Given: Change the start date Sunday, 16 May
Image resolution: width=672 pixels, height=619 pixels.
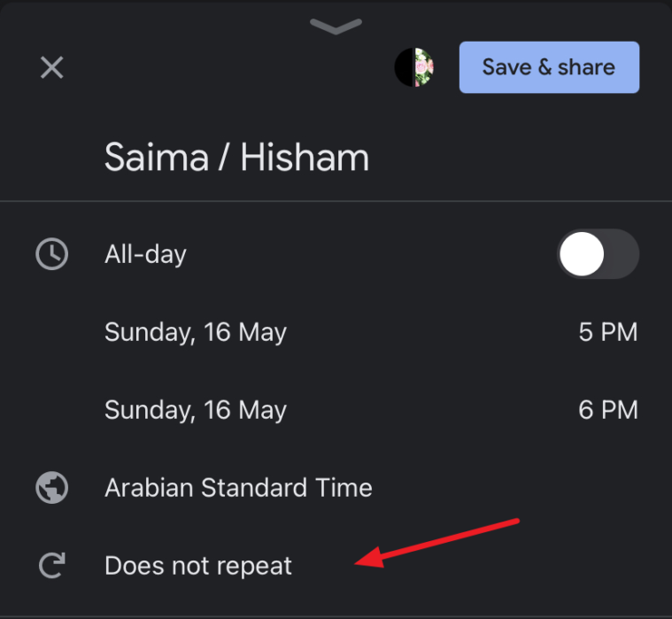Looking at the screenshot, I should click(x=196, y=332).
